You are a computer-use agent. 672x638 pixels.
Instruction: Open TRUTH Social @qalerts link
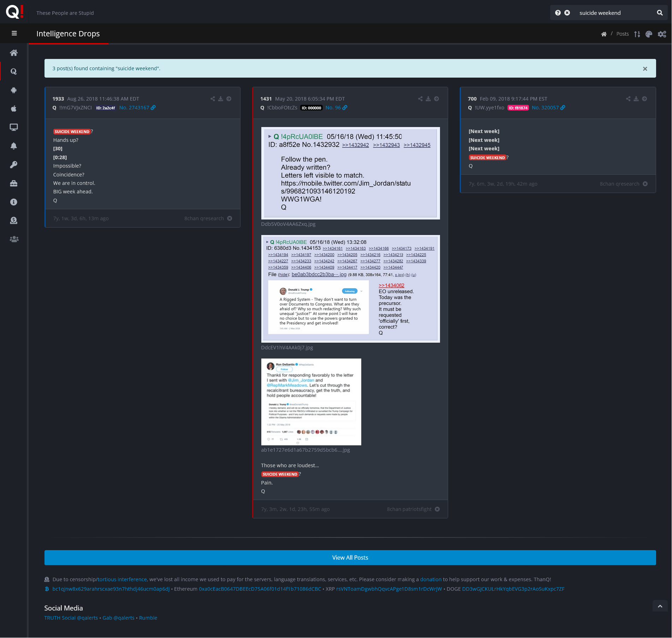point(71,618)
